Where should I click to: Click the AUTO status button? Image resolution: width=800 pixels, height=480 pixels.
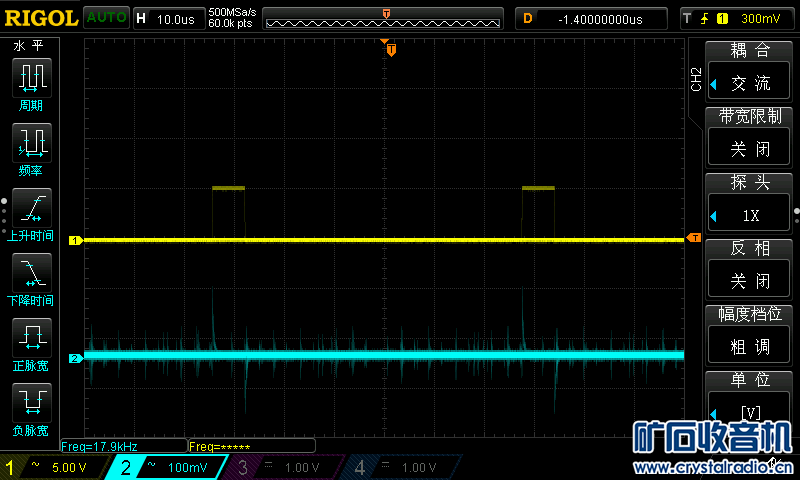106,18
